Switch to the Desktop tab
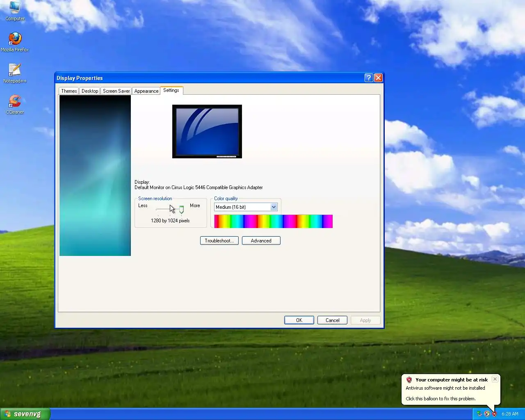Image resolution: width=525 pixels, height=420 pixels. [x=90, y=91]
